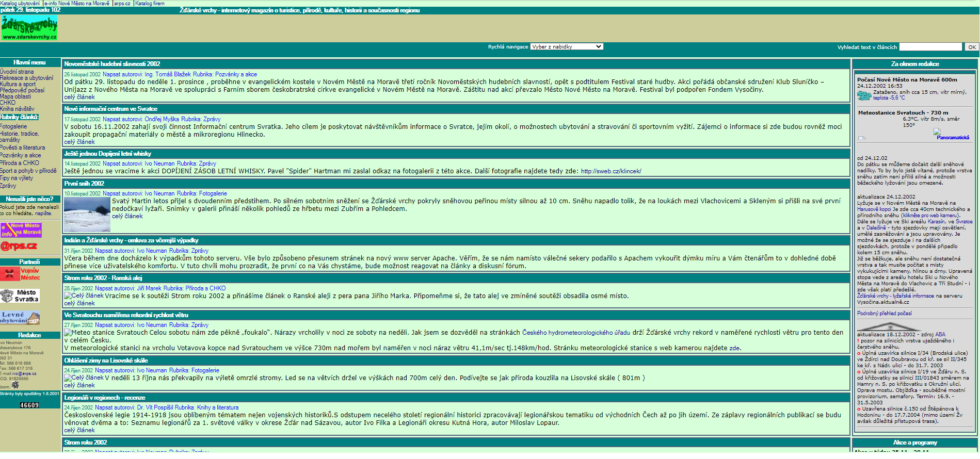The image size is (980, 459).
Task: Click the Českého hydrometeorologického úřadu link
Action: [576, 333]
